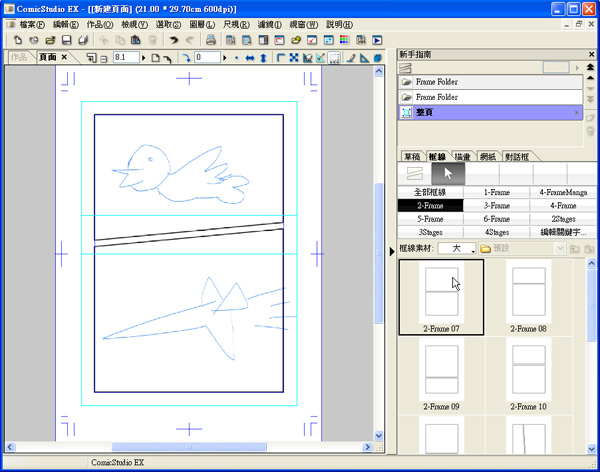The width and height of the screenshot is (600, 472).
Task: Click the Undo arrow icon
Action: (x=174, y=41)
